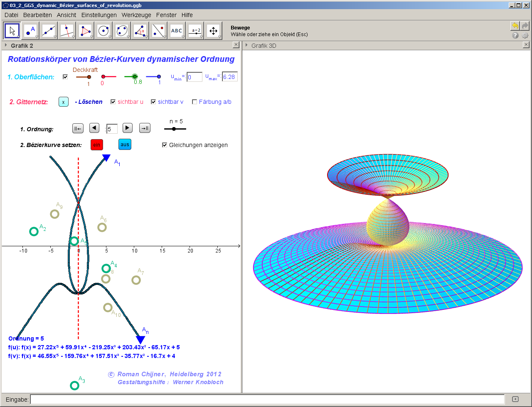Viewport: 532px width, 407px height.
Task: Select the Move Graphics View tool
Action: [213, 31]
